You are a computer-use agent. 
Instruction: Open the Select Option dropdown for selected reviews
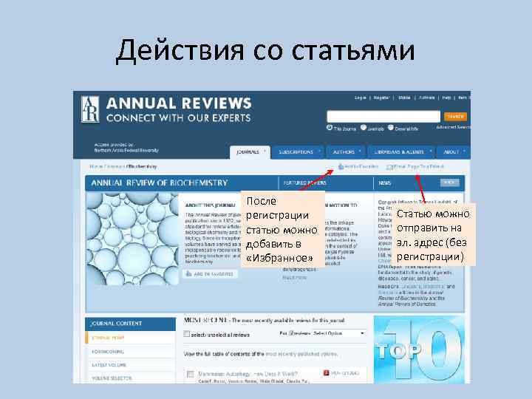[x=339, y=333]
